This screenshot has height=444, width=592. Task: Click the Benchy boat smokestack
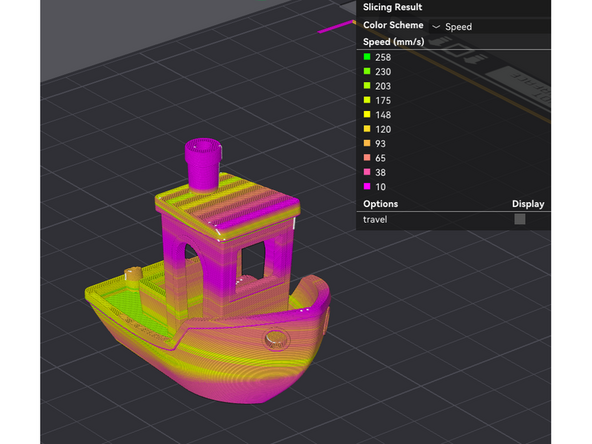(x=203, y=164)
